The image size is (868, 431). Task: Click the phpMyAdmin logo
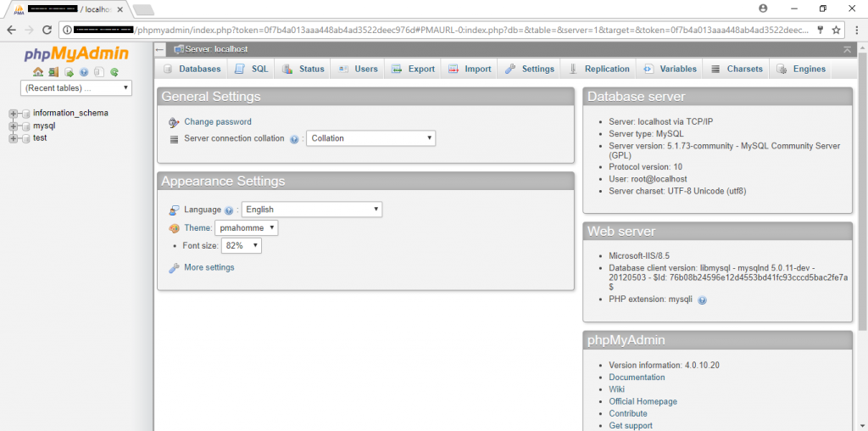76,54
